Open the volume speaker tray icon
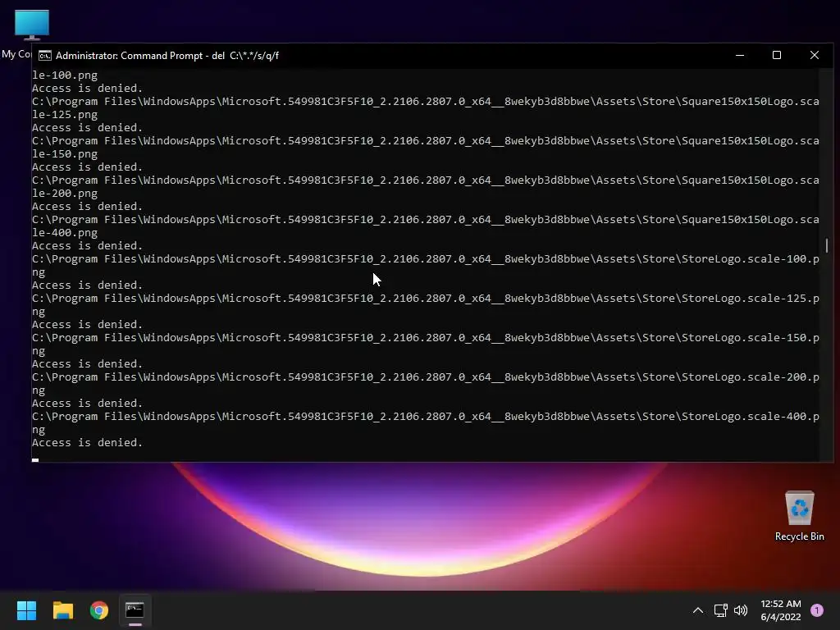 [x=741, y=610]
